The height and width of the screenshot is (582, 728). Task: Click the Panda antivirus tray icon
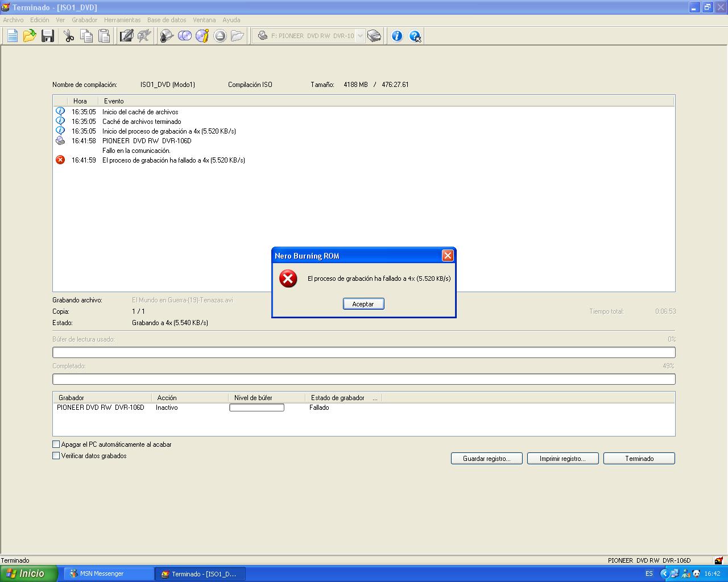(x=696, y=573)
